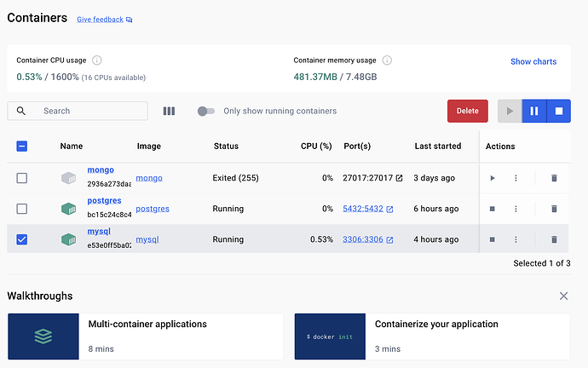Stop selected containers using bulk stop button
The image size is (588, 368).
pyautogui.click(x=559, y=111)
